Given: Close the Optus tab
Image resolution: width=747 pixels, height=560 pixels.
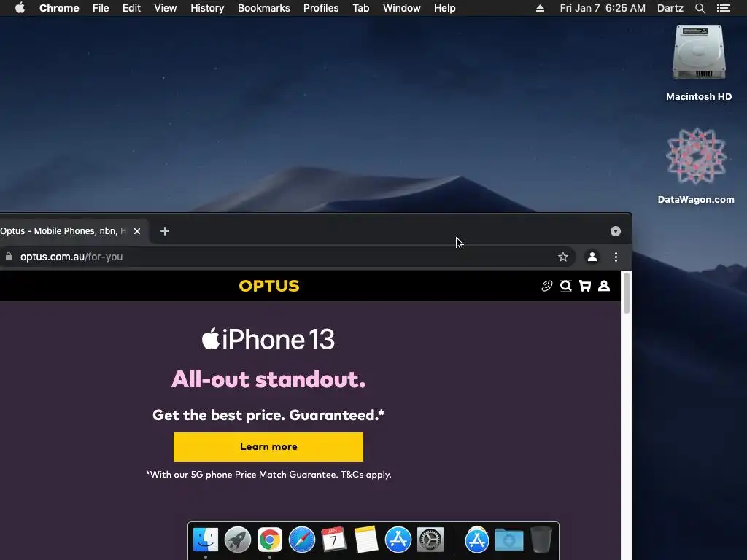Looking at the screenshot, I should (x=137, y=231).
